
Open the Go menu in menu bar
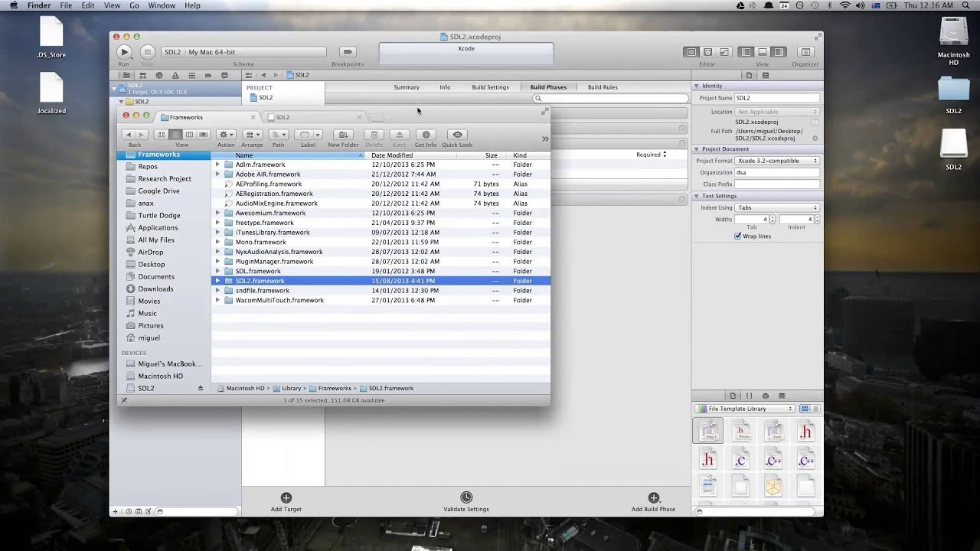pyautogui.click(x=134, y=5)
